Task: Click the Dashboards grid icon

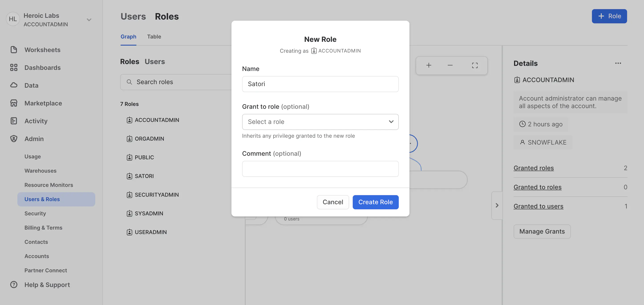Action: click(14, 67)
